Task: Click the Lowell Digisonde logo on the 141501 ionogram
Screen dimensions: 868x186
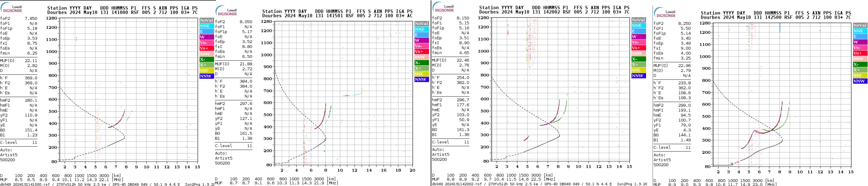Action: [x=226, y=11]
